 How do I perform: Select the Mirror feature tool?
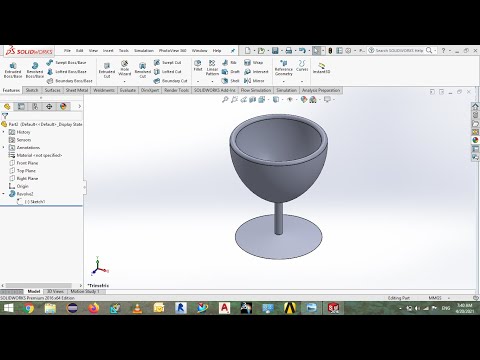254,81
